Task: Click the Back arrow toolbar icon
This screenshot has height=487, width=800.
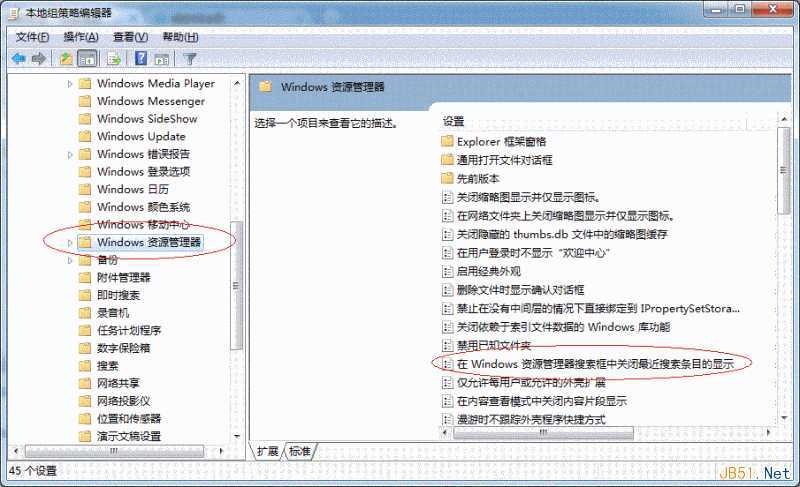Action: (19, 59)
